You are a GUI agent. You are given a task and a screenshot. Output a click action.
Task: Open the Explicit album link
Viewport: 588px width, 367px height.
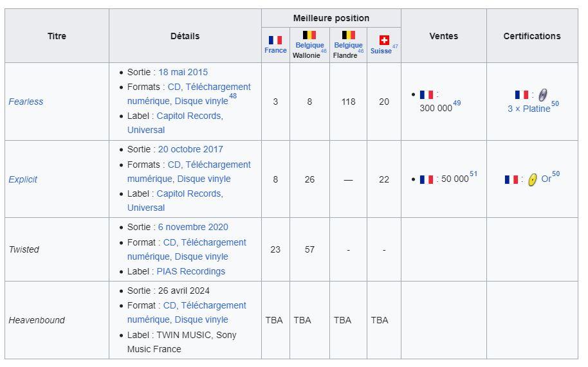tap(23, 179)
